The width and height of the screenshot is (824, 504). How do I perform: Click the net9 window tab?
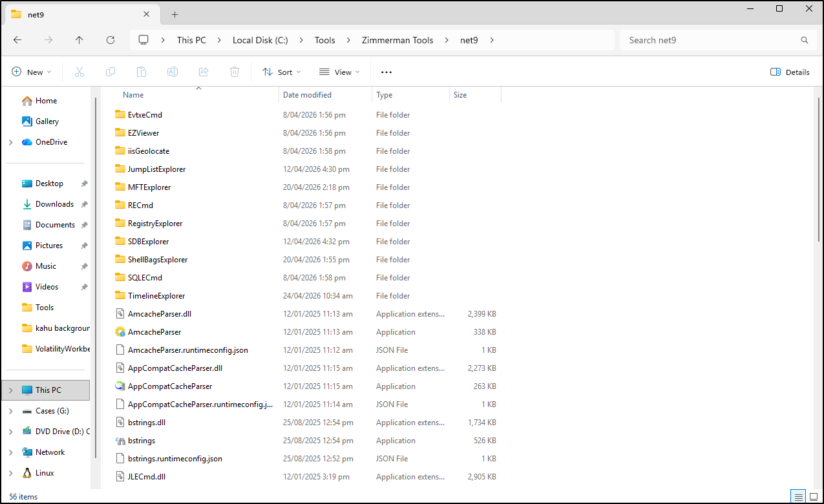pos(81,14)
